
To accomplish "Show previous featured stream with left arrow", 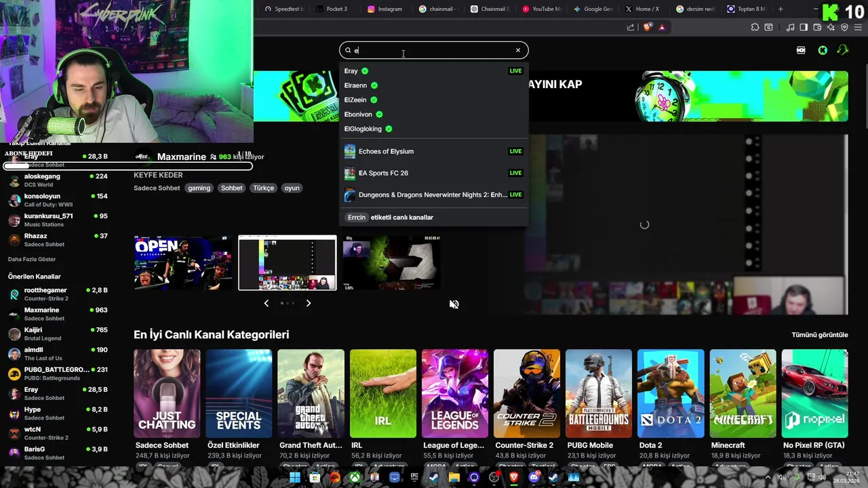I will coord(266,303).
